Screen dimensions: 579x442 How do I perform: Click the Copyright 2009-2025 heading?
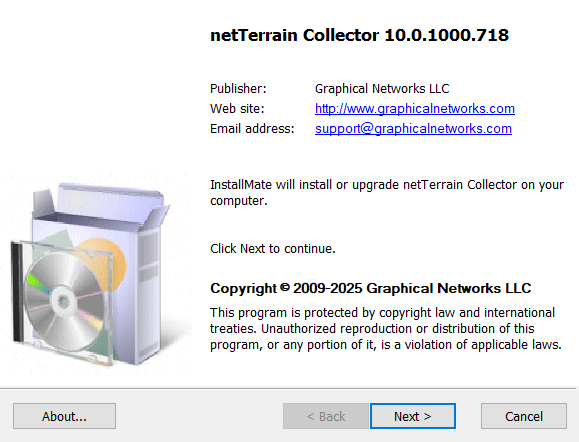370,288
